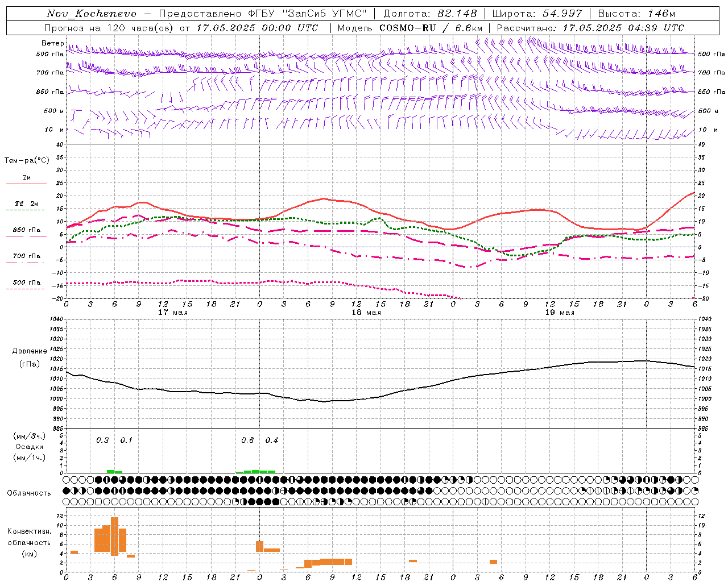
Task: Click the (мм/3ч.) precipitation unit label
Action: pyautogui.click(x=29, y=436)
